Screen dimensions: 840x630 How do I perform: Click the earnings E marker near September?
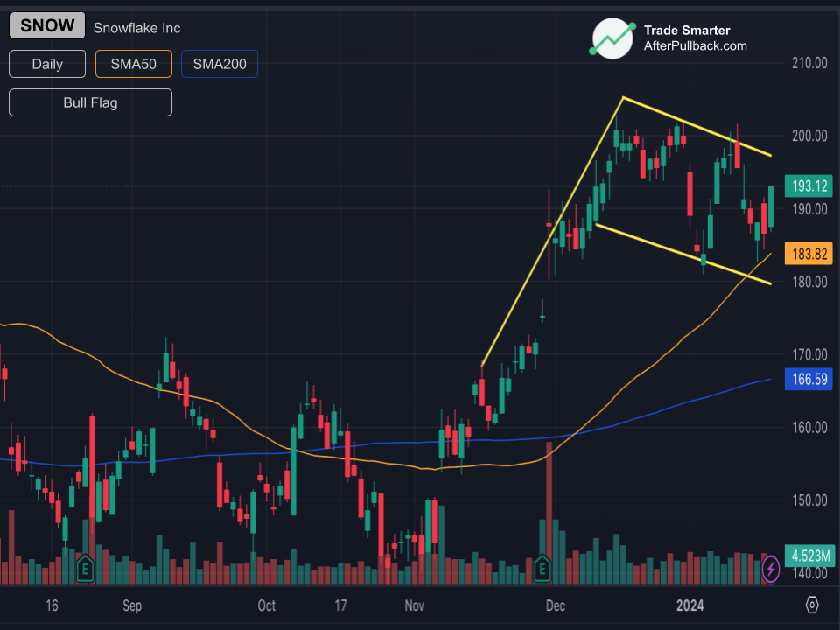point(85,569)
